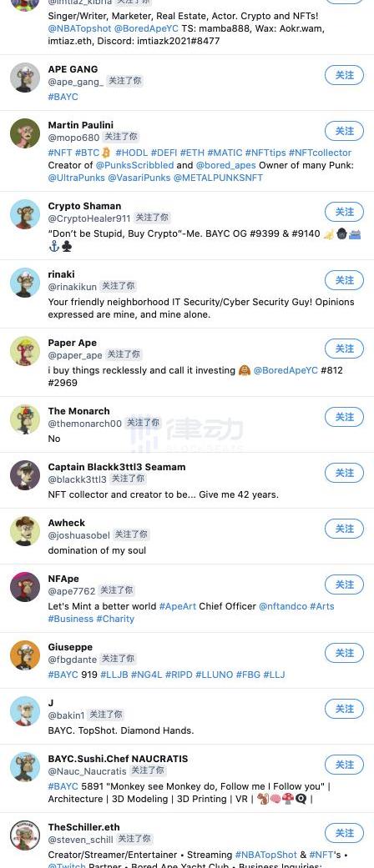Open the @PunksScribbled mention link

(134, 166)
